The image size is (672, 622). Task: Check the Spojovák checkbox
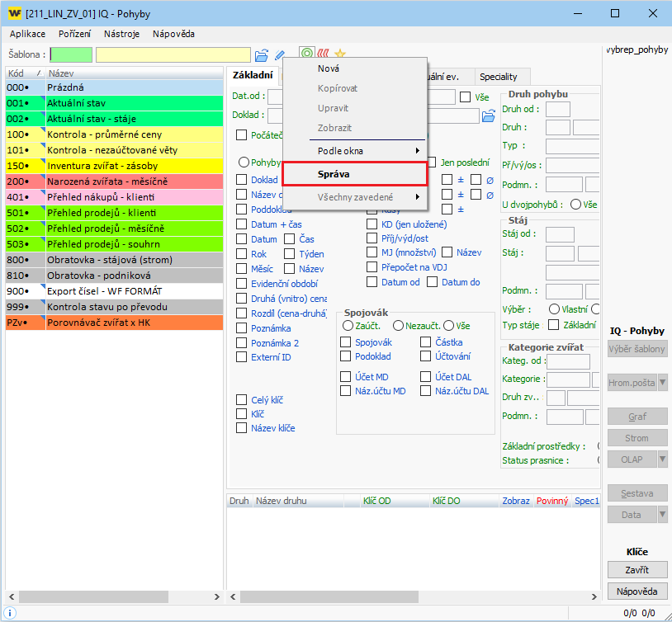click(x=346, y=342)
